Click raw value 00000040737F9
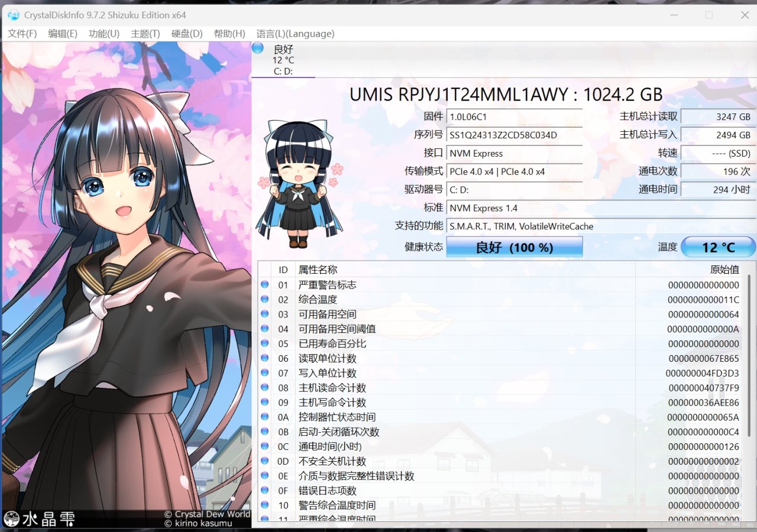The image size is (757, 532). [x=704, y=388]
